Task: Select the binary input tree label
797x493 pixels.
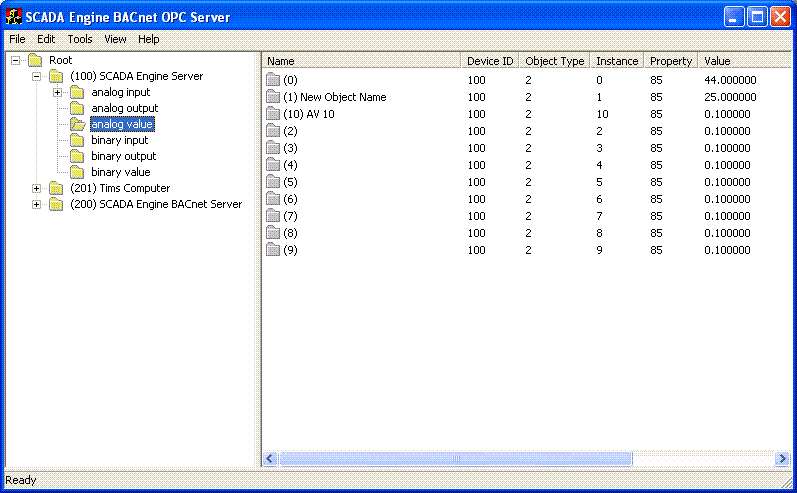Action: (119, 140)
